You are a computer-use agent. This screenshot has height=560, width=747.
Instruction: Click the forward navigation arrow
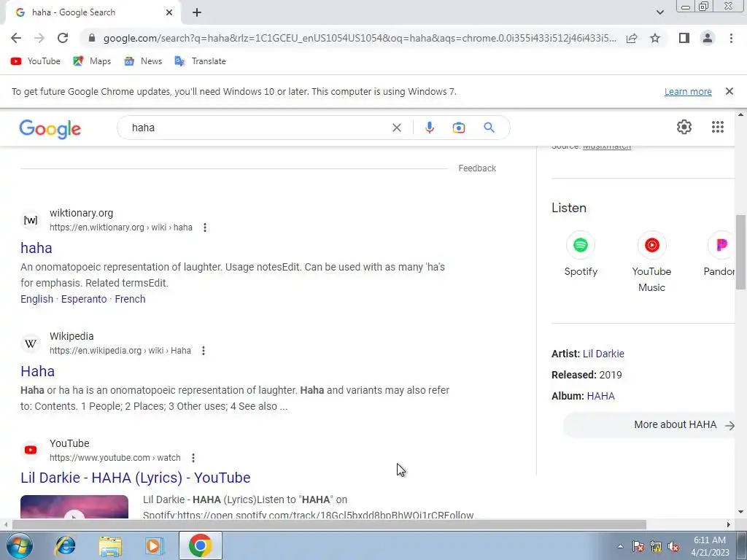39,38
